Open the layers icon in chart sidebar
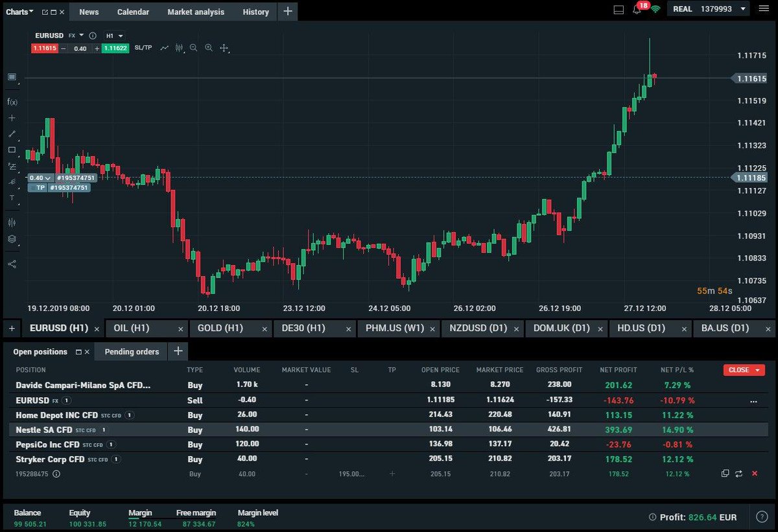This screenshot has width=778, height=532. click(12, 238)
